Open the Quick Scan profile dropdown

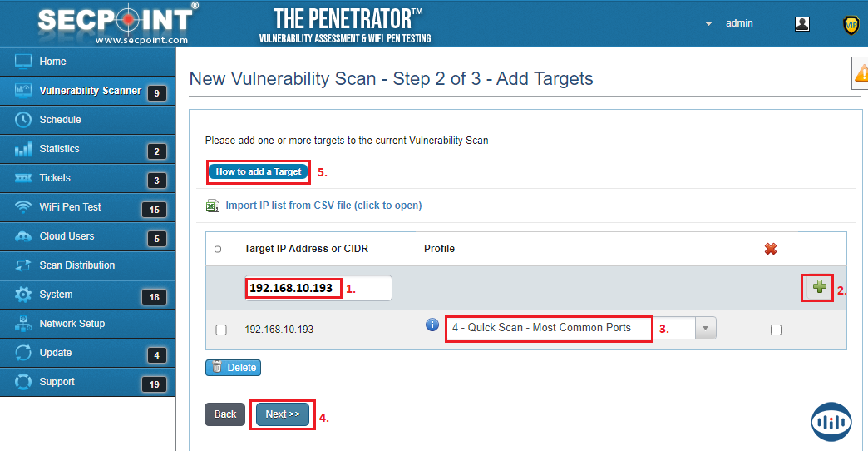[705, 328]
